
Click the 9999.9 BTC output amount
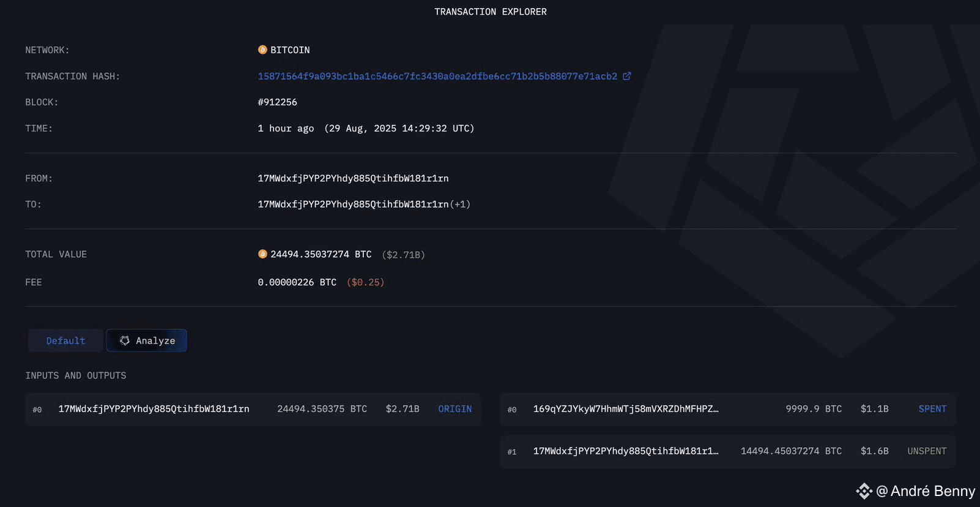814,409
